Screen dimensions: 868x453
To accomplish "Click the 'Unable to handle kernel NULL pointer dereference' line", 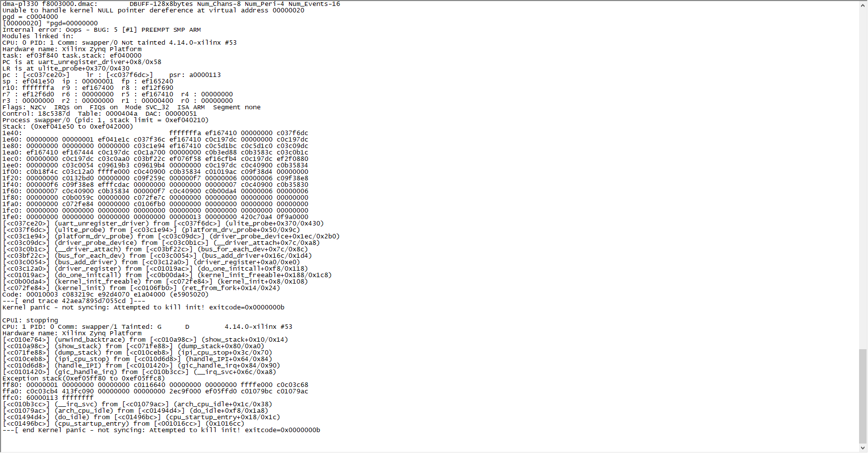I will point(153,10).
